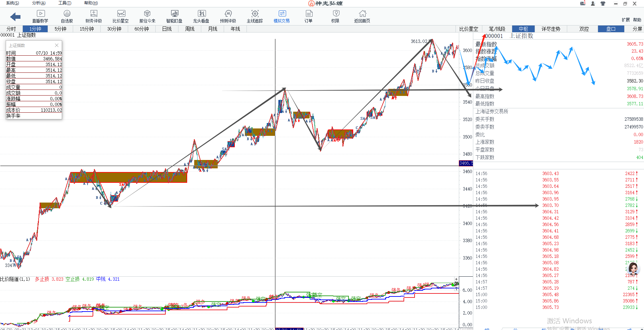Open the 工具(T) menu
This screenshot has width=644, height=330.
pos(65,3)
